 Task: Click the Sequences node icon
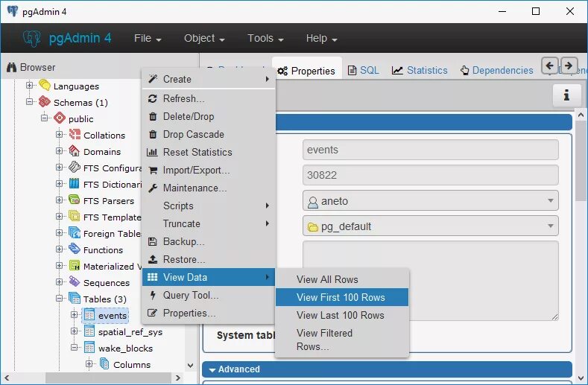click(75, 282)
